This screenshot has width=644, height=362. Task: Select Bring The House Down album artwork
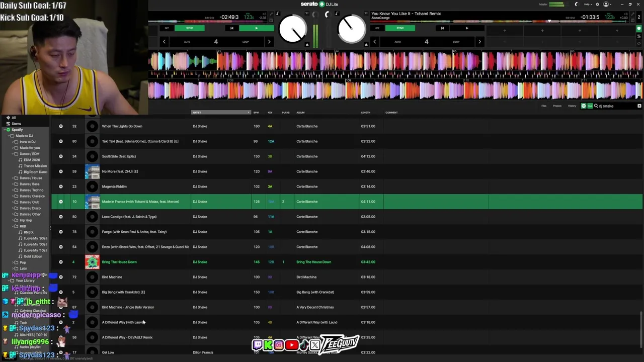click(92, 262)
